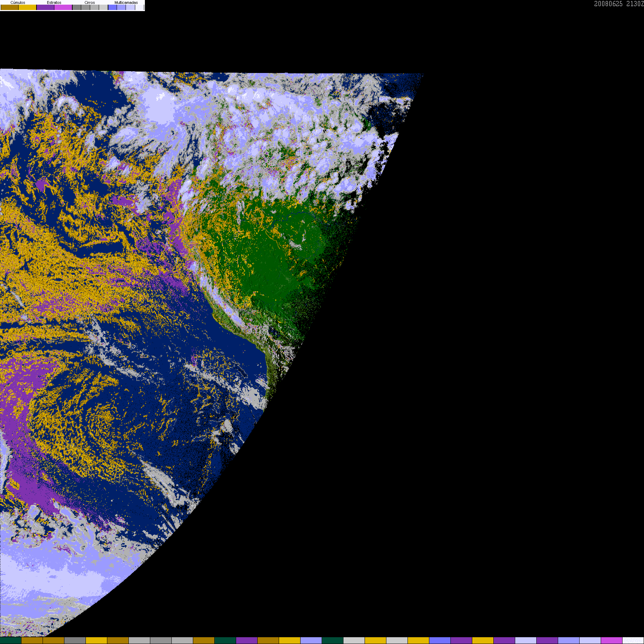Click the dotted white swatch ending the bottom strip
Image resolution: width=644 pixels, height=644 pixels.
pos(633,640)
